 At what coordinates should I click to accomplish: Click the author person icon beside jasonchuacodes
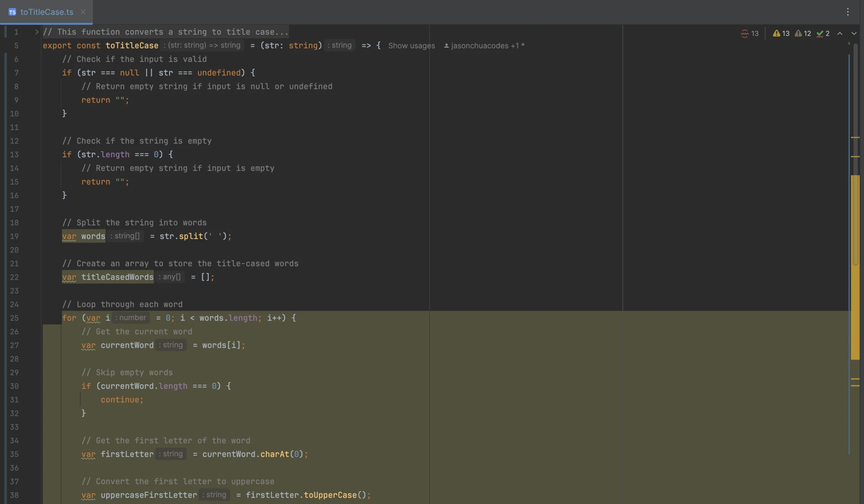[446, 46]
